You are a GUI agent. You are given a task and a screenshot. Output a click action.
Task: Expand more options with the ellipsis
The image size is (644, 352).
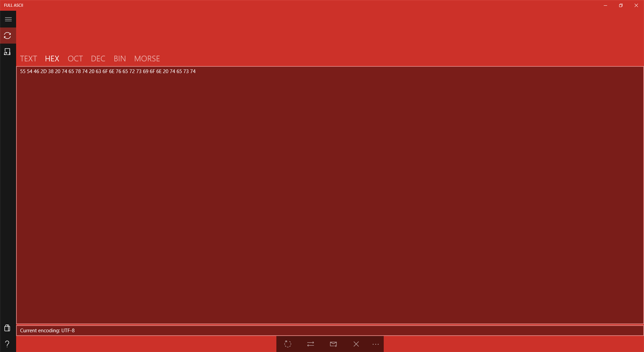(x=375, y=344)
